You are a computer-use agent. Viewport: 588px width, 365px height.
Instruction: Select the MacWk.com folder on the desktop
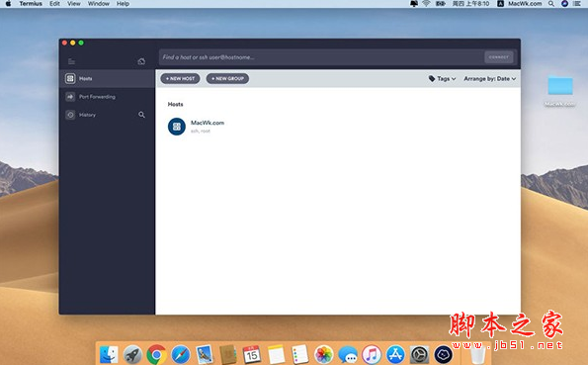560,90
